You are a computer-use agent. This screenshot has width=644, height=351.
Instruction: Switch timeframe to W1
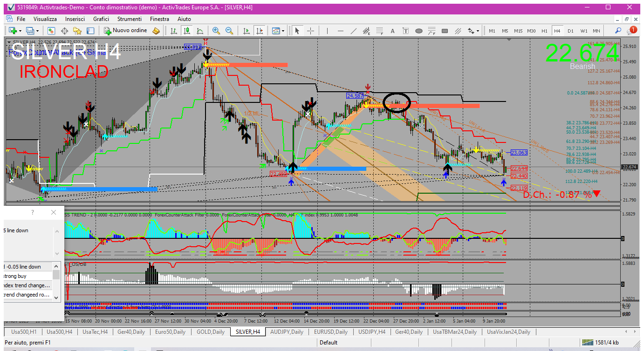583,31
